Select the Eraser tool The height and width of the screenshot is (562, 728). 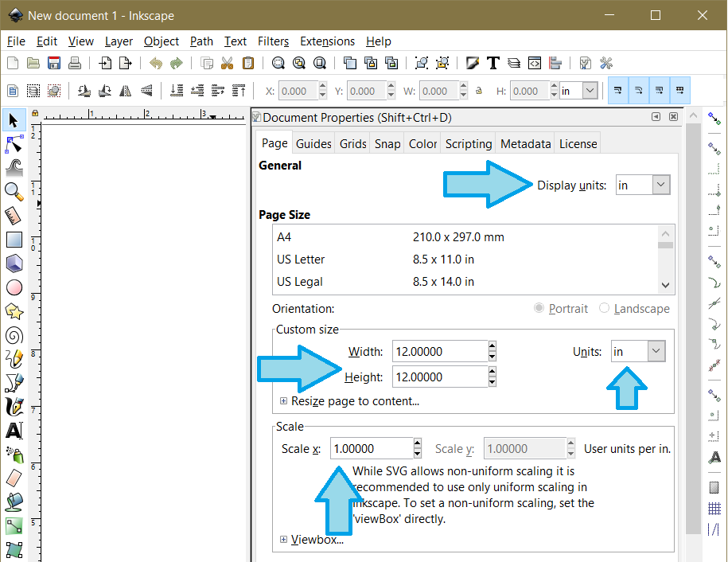coord(14,478)
